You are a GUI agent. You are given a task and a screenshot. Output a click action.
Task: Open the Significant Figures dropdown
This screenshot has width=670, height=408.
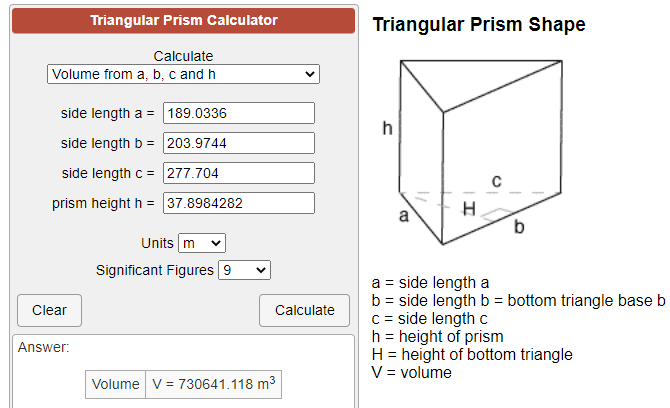point(244,270)
